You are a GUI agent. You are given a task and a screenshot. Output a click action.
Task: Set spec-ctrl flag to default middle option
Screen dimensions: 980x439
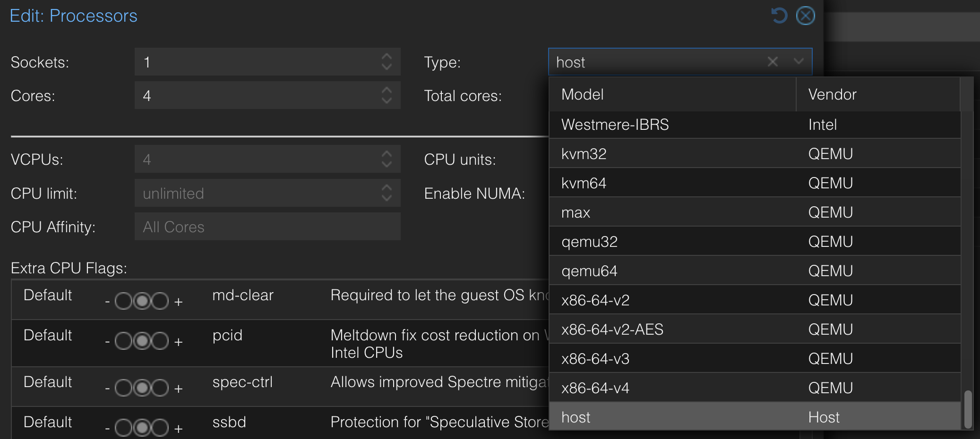[142, 388]
